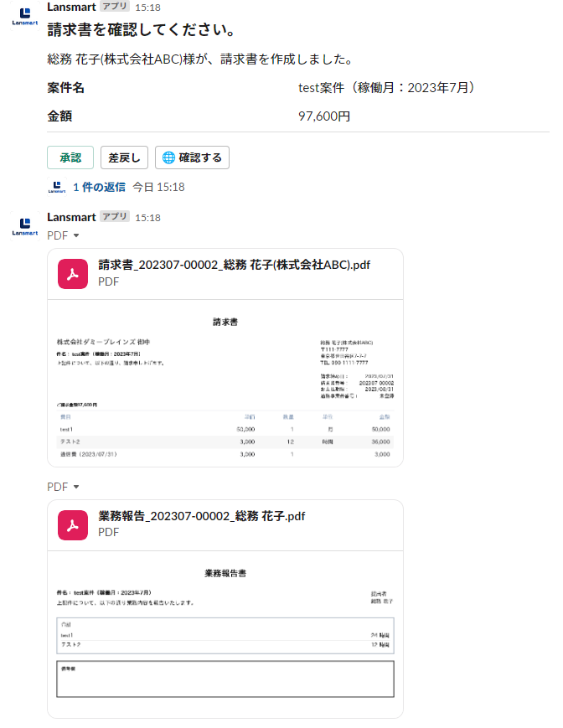Click the アプリ badge on the PDF message
The image size is (563, 728).
coord(115,217)
